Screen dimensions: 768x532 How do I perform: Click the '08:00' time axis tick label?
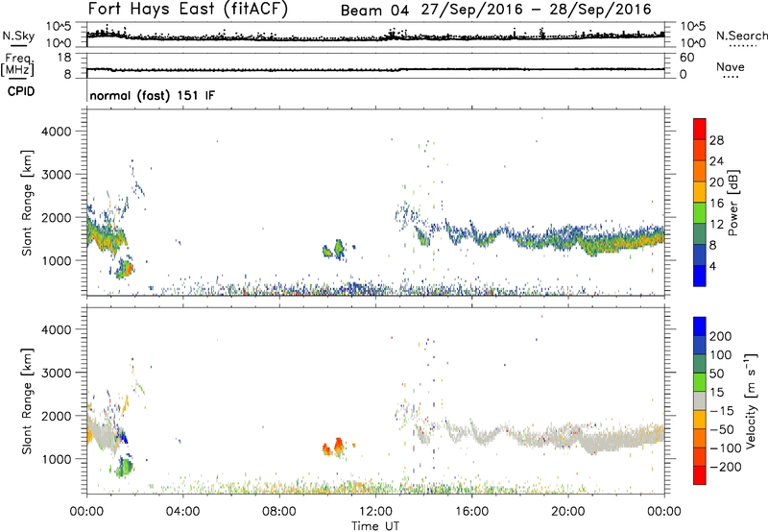[x=279, y=512]
